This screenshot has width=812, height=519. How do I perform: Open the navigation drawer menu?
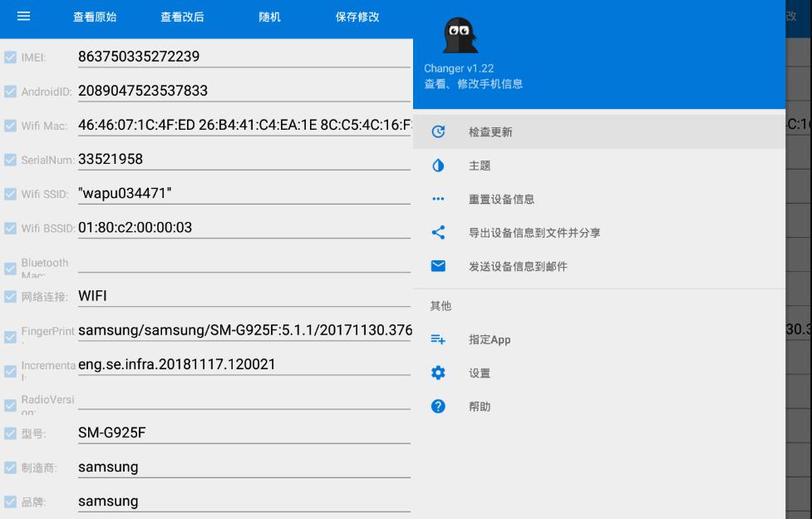(22, 15)
